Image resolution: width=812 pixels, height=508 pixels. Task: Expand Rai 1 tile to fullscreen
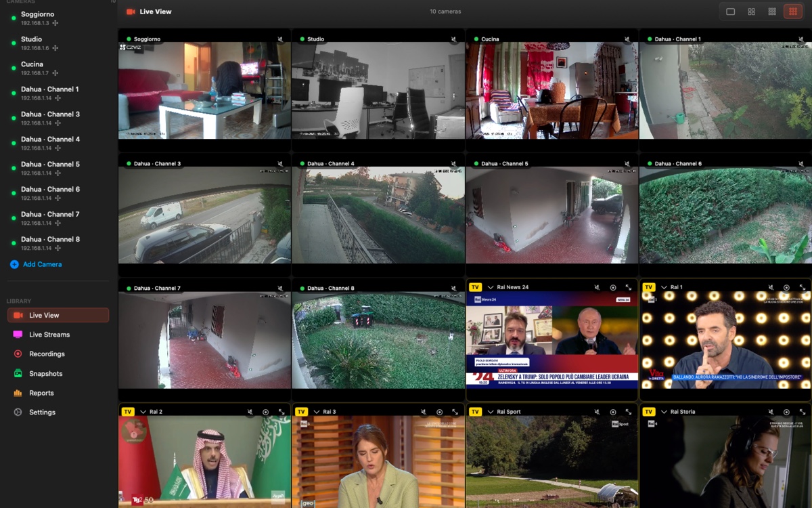tap(803, 287)
